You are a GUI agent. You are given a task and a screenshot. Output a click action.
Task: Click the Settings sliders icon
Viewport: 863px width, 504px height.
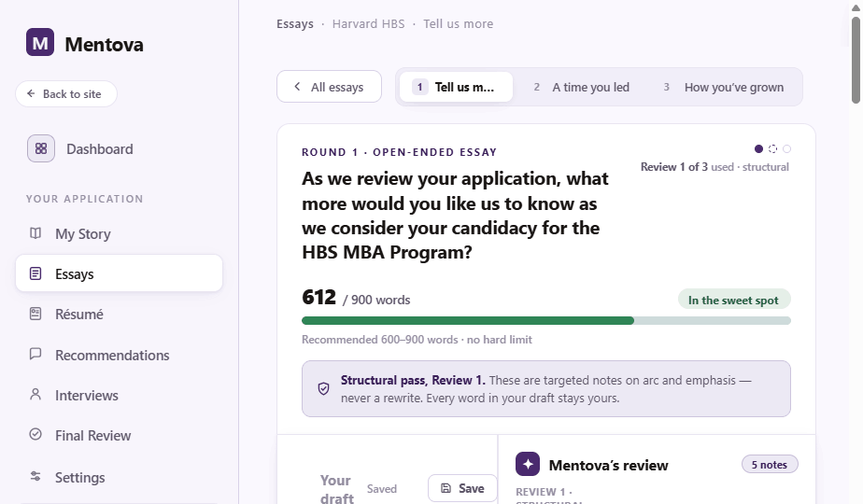(35, 477)
